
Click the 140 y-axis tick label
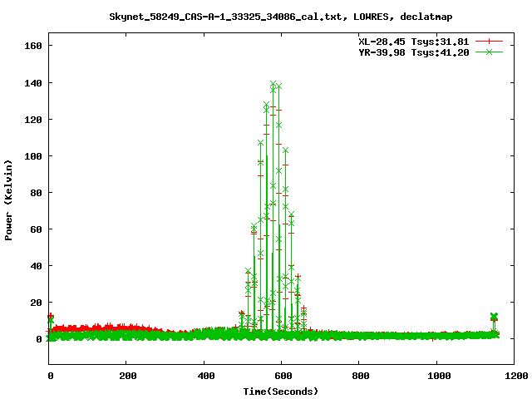[x=33, y=83]
